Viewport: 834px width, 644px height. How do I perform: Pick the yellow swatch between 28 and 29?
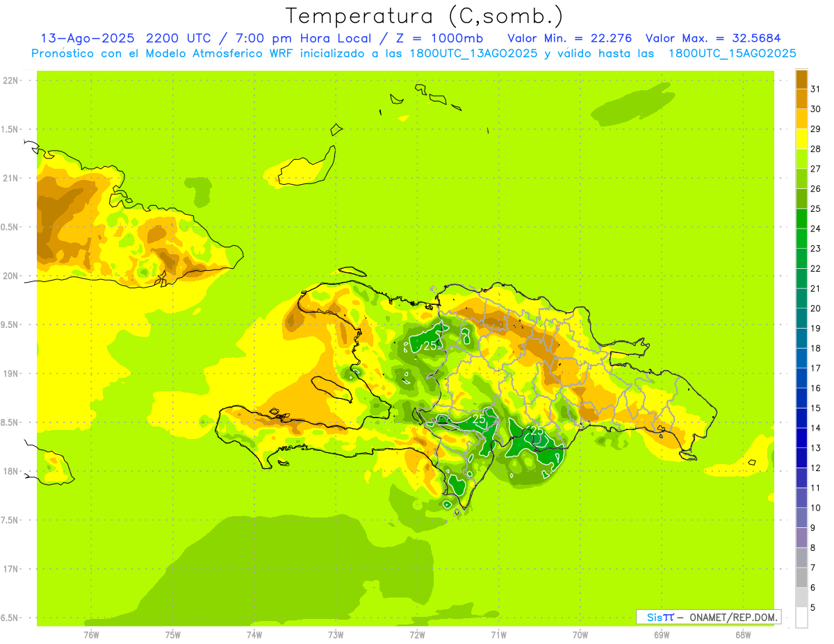801,138
